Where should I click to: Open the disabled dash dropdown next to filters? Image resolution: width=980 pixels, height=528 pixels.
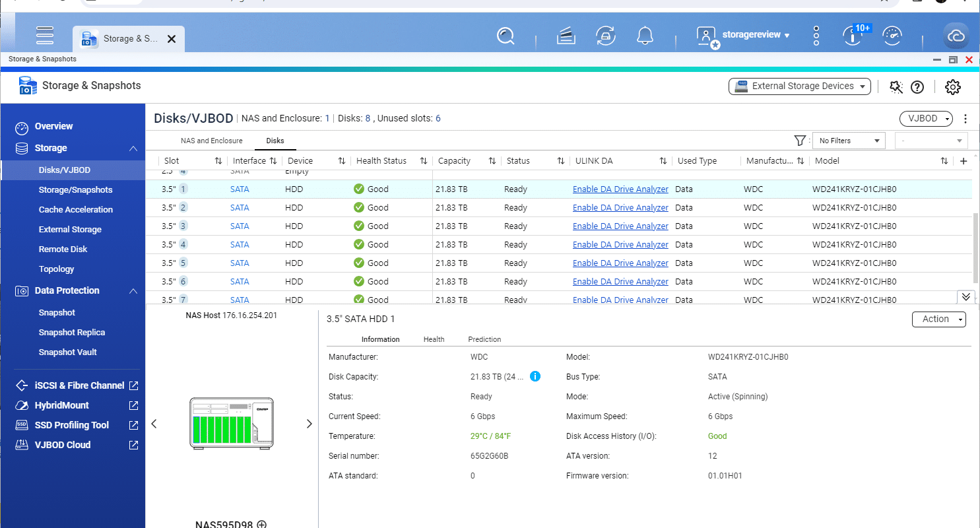coord(931,141)
